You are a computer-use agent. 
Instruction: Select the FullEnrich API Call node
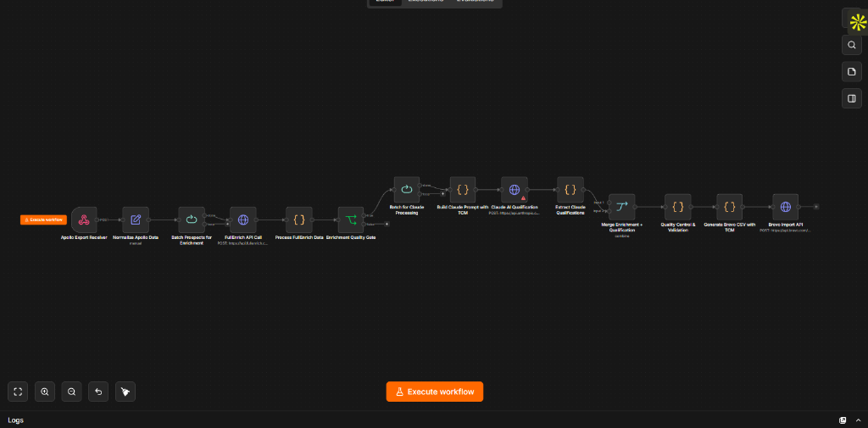243,220
